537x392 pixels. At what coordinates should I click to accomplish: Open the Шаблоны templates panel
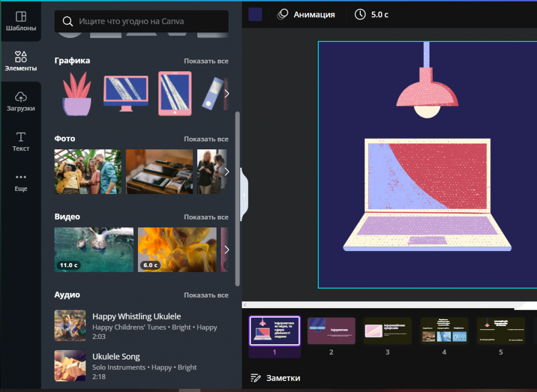(x=20, y=21)
